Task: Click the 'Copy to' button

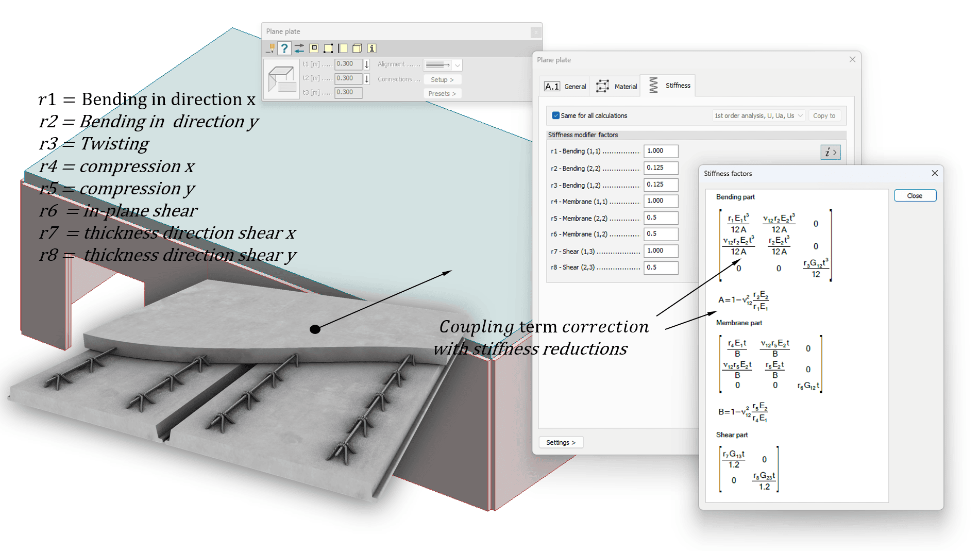Action: (x=824, y=116)
